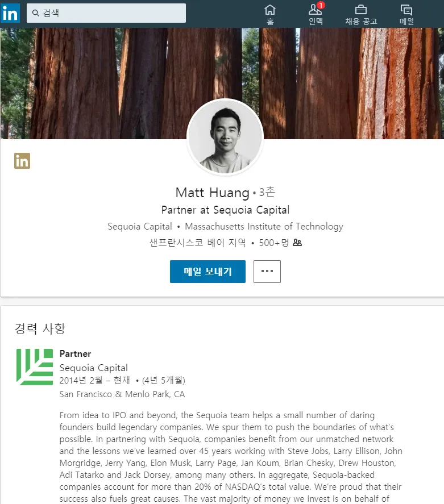View Matt Huang's profile photo
Screen dimensions: 444x504
click(x=225, y=137)
